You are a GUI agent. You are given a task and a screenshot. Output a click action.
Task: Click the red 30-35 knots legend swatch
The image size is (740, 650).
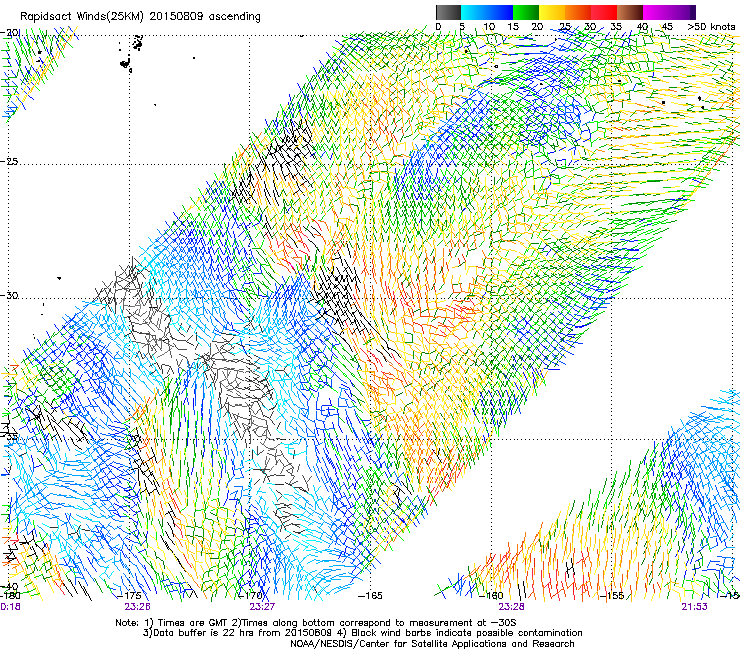coord(604,12)
